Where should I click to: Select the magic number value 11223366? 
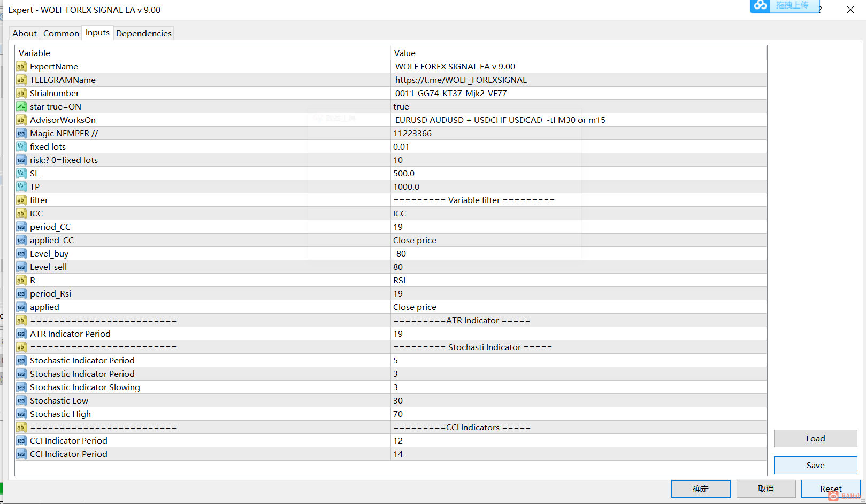[x=412, y=133]
